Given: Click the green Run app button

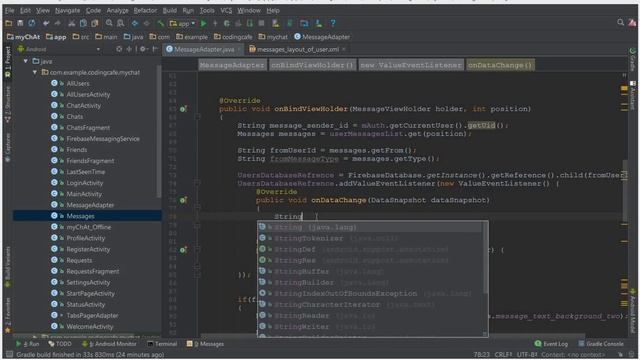Looking at the screenshot, I should point(203,24).
